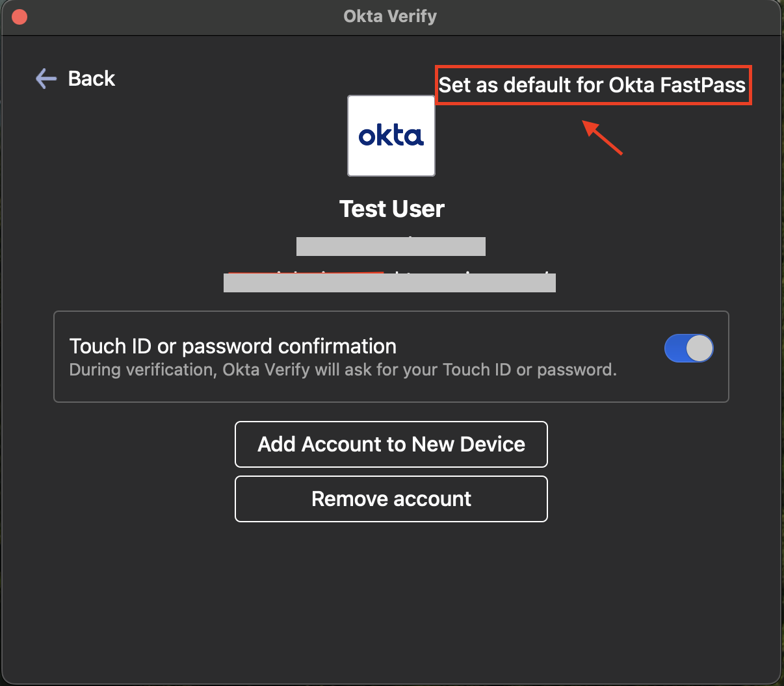Click the red annotation arrow
The image size is (784, 686).
click(603, 138)
